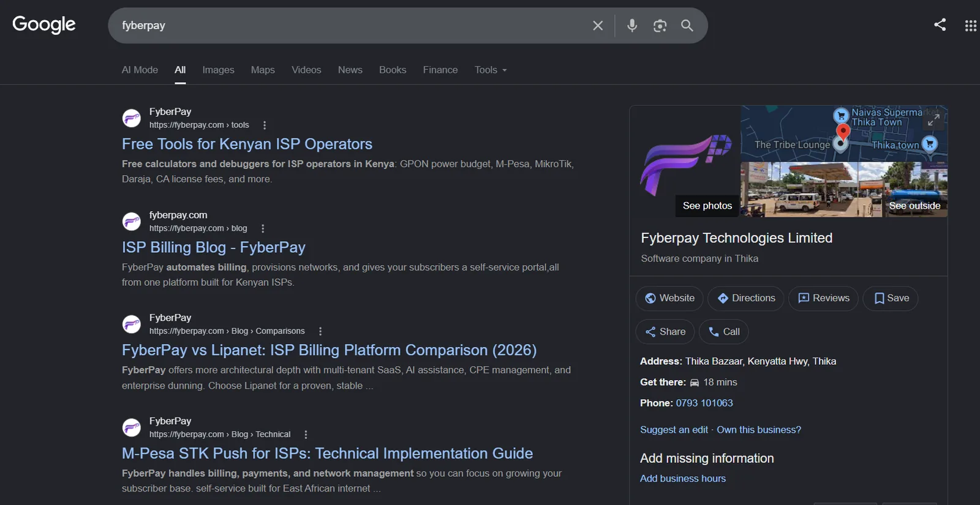Click Own this business? link
The width and height of the screenshot is (980, 505).
759,430
